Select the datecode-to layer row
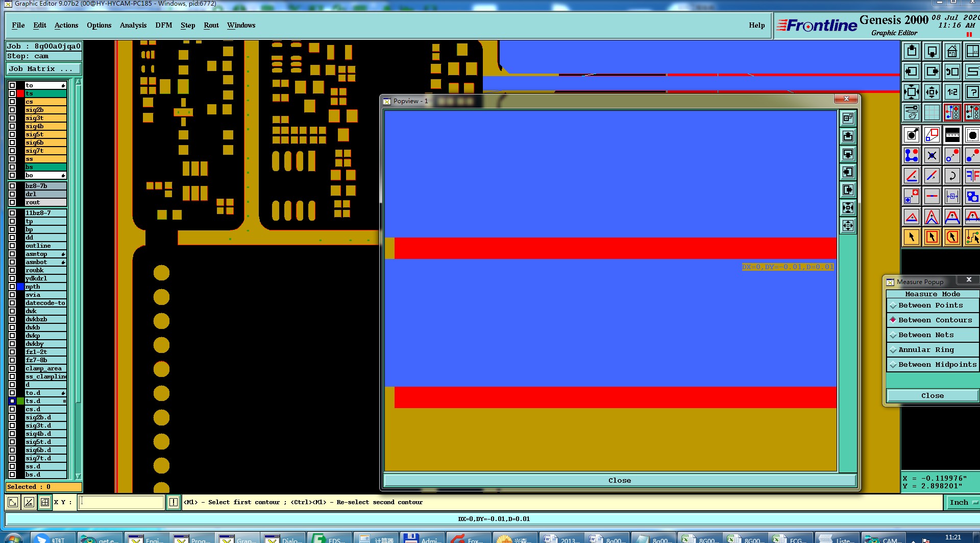 click(45, 303)
